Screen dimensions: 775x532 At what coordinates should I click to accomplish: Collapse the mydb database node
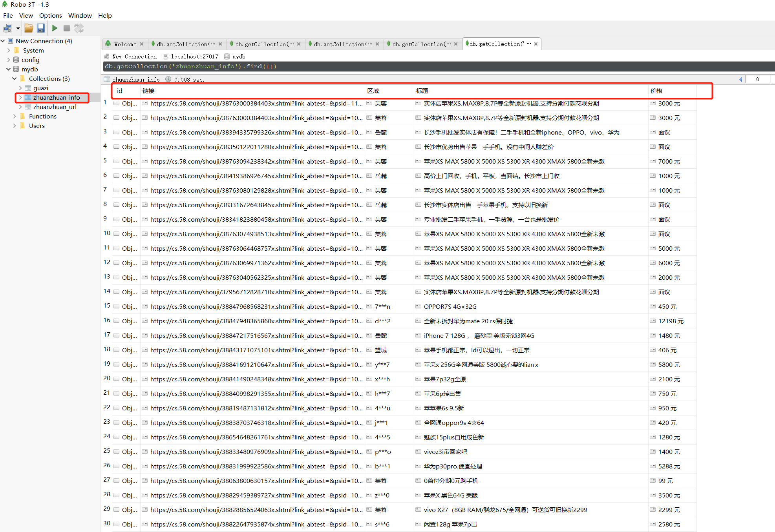point(9,69)
